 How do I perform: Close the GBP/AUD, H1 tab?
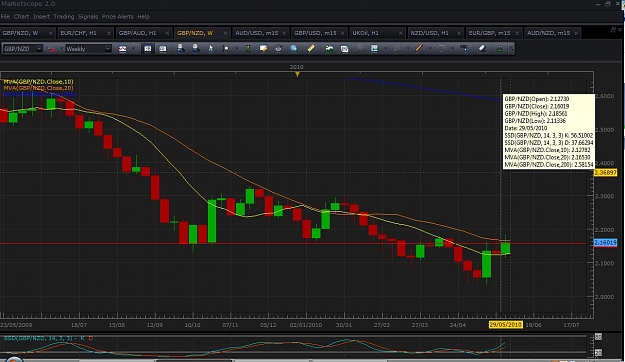[167, 33]
